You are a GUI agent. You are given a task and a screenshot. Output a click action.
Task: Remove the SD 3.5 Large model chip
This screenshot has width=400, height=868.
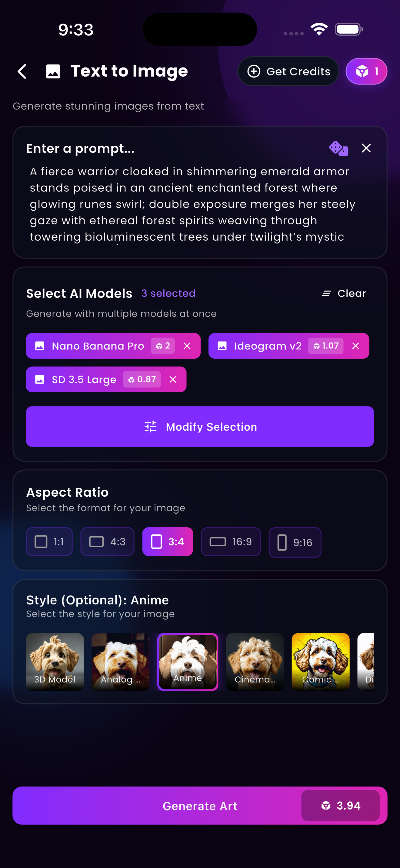[173, 380]
